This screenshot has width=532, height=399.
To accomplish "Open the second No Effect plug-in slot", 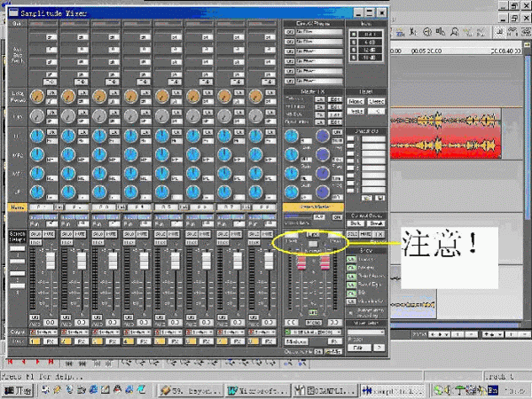I will point(319,42).
